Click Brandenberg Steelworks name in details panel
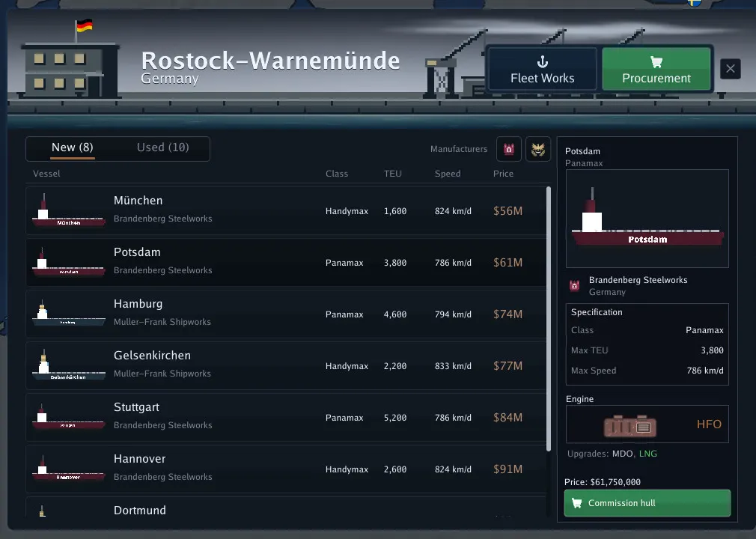The image size is (756, 539). 638,280
